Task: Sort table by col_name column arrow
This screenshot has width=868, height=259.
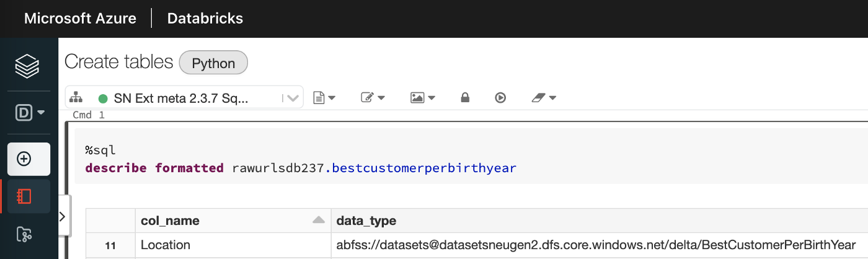Action: [318, 220]
